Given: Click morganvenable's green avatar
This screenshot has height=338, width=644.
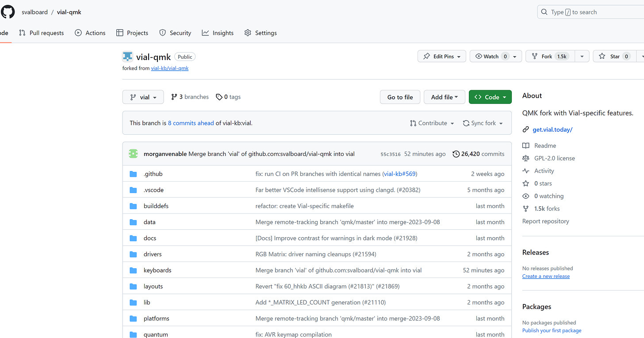Looking at the screenshot, I should [x=133, y=154].
